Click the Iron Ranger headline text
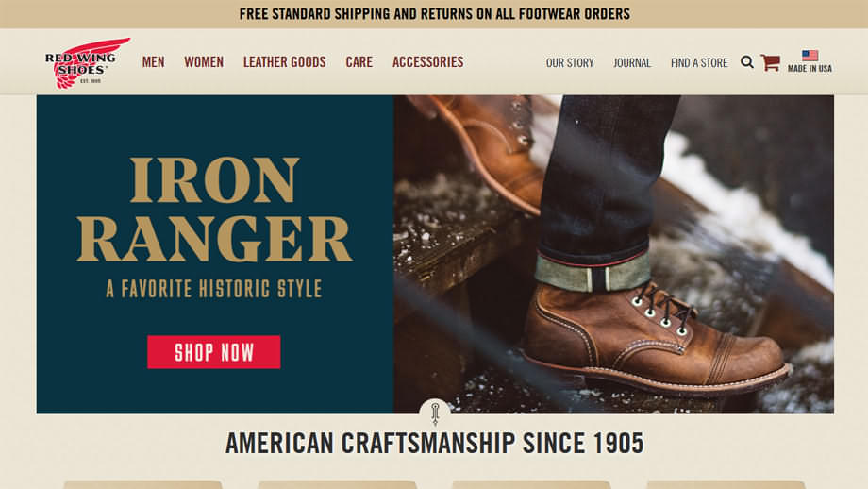Image resolution: width=868 pixels, height=489 pixels. coord(214,209)
